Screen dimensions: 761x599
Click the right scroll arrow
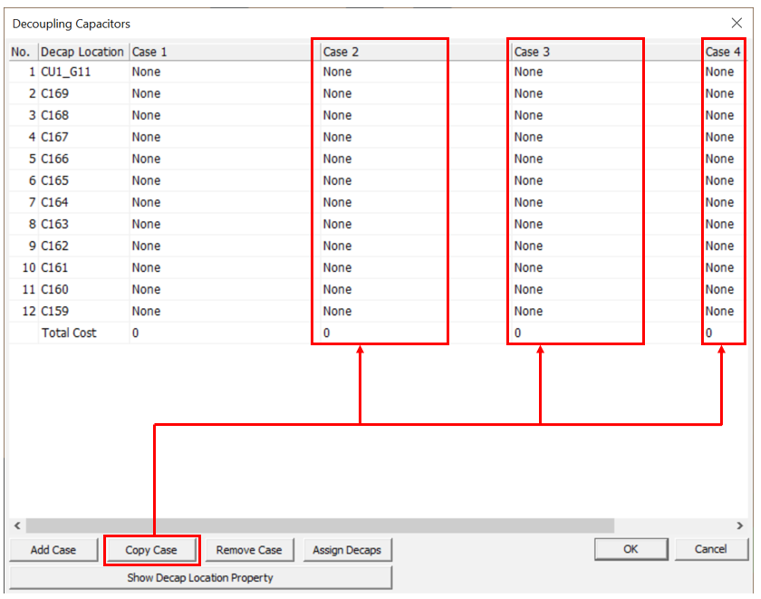(x=739, y=526)
